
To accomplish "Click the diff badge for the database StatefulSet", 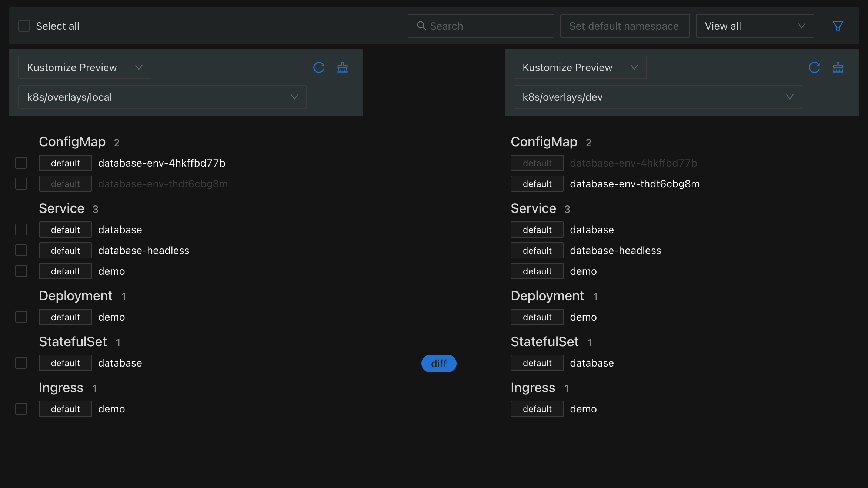I will [439, 364].
